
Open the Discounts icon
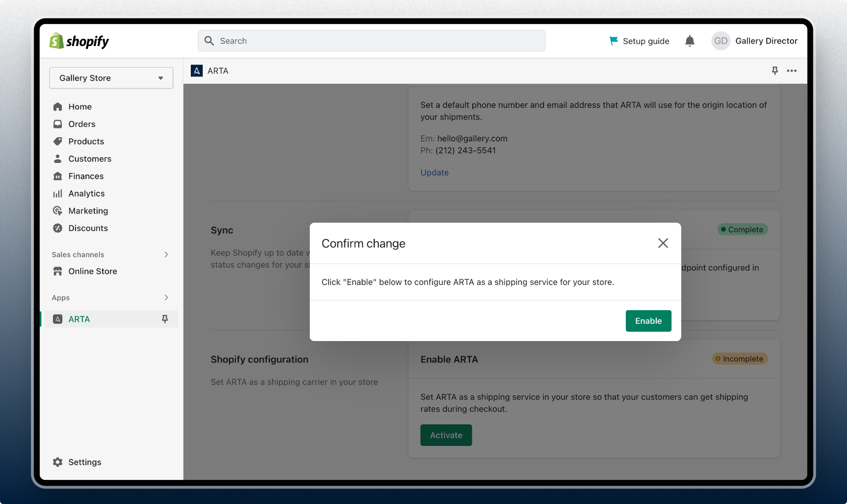pos(58,228)
